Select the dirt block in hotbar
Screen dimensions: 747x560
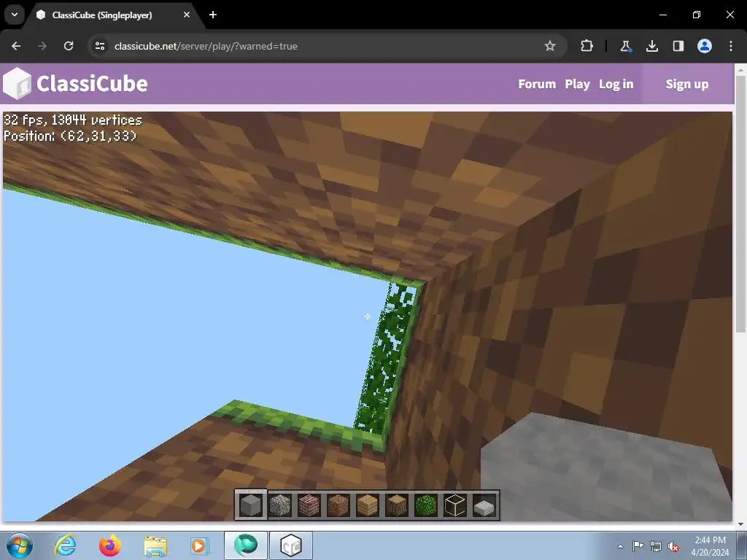pyautogui.click(x=338, y=505)
